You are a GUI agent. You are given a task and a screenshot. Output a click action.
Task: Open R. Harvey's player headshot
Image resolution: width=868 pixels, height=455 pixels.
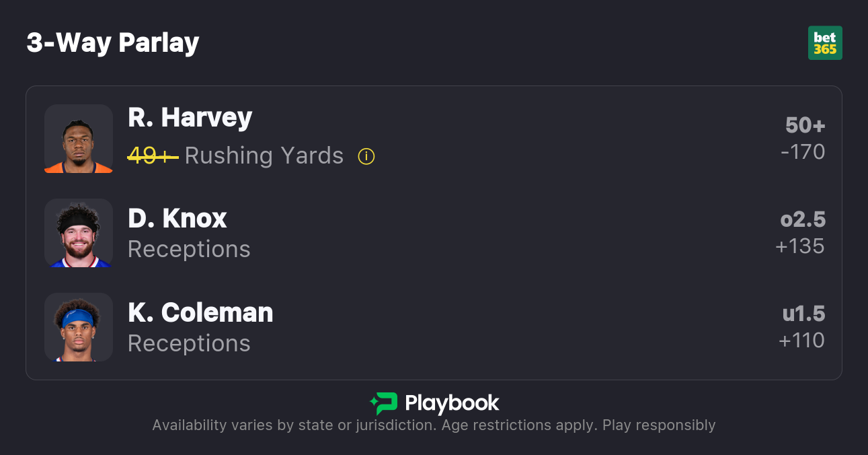[x=79, y=139]
